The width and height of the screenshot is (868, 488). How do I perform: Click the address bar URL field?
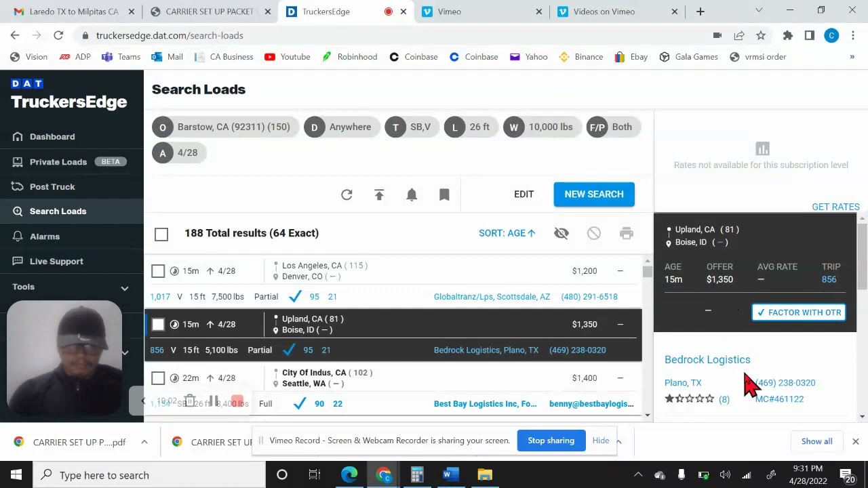393,35
